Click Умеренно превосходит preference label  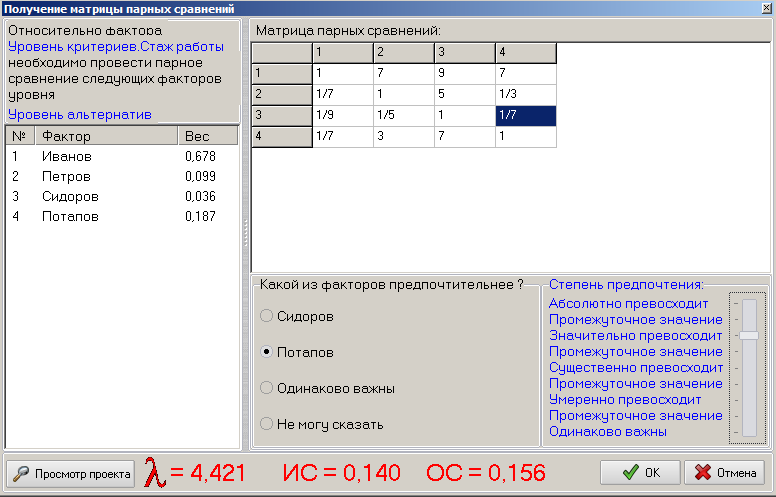(x=625, y=399)
